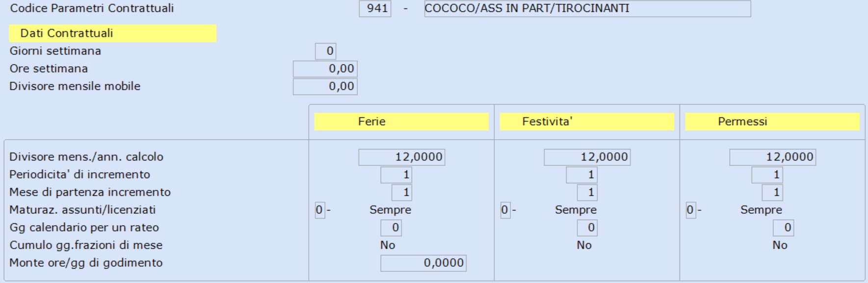The image size is (868, 283).
Task: Edit the Ferie Divisore mens./ann. calcolo field
Action: 402,157
